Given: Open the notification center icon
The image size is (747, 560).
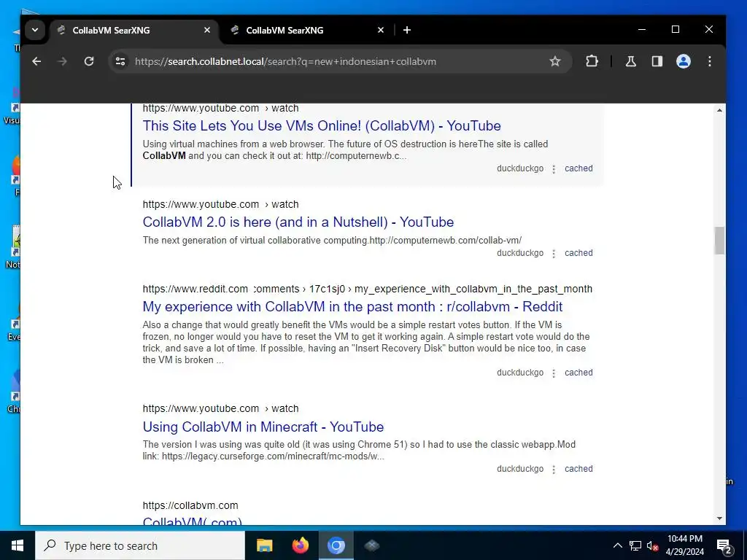Looking at the screenshot, I should pos(724,545).
